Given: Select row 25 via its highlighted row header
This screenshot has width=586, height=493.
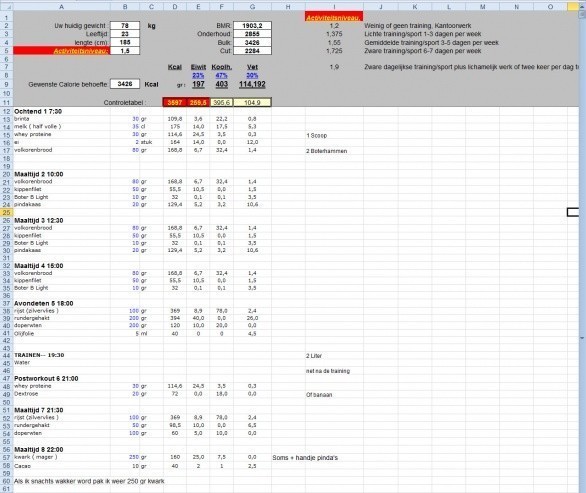Looking at the screenshot, I should click(x=6, y=212).
